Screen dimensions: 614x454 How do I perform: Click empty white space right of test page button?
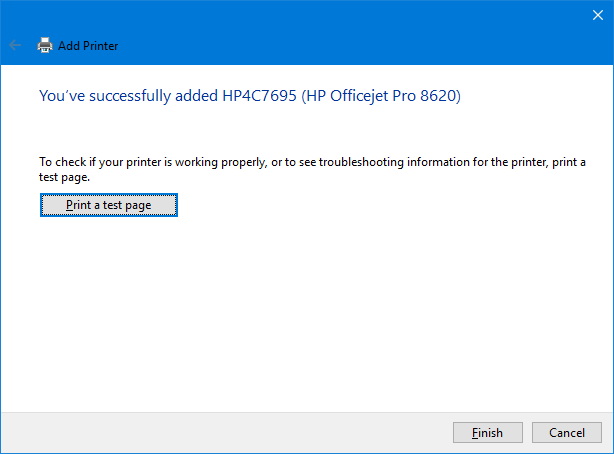click(400, 205)
